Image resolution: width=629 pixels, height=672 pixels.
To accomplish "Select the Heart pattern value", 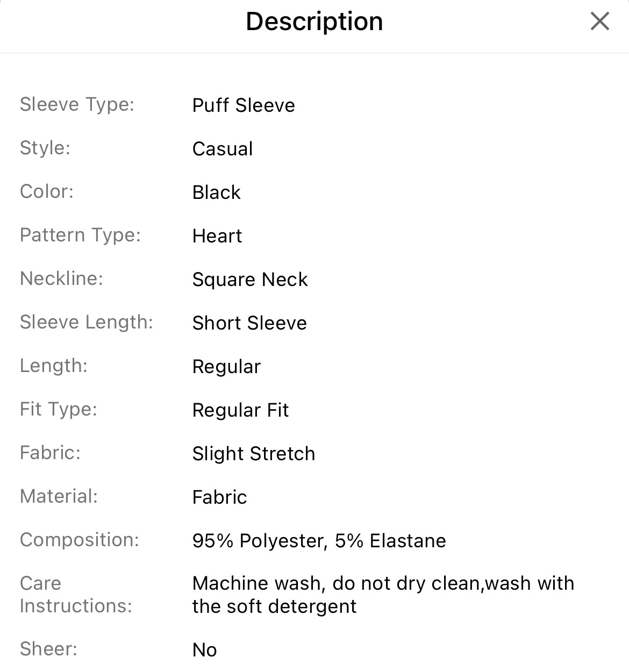I will click(217, 236).
